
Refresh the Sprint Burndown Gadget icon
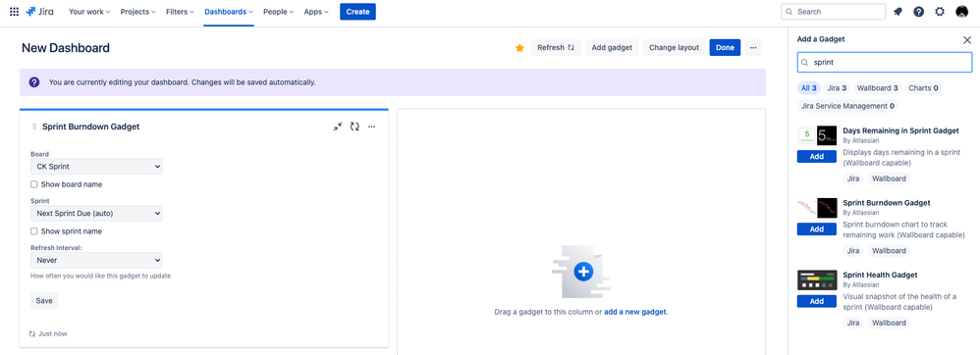pyautogui.click(x=354, y=127)
